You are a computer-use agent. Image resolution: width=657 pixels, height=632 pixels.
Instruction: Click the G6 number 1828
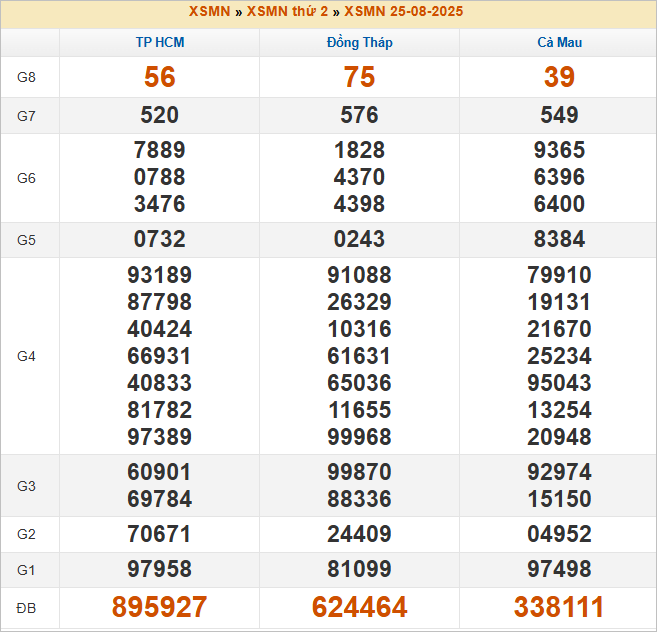[360, 150]
